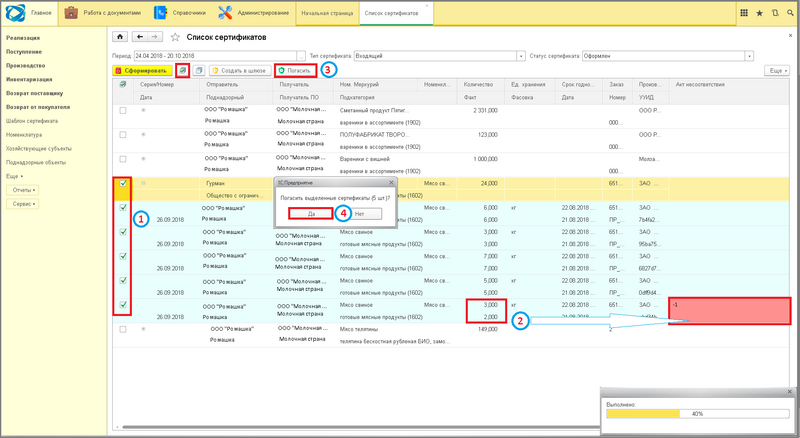The height and width of the screenshot is (438, 800).
Task: Expand Тип сертификата dropdown arrow
Action: pyautogui.click(x=521, y=56)
